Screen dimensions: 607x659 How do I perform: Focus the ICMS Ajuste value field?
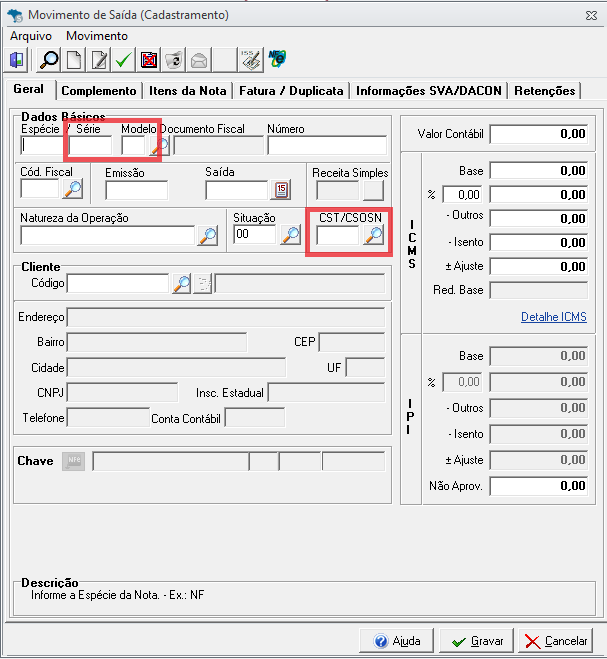pos(539,266)
